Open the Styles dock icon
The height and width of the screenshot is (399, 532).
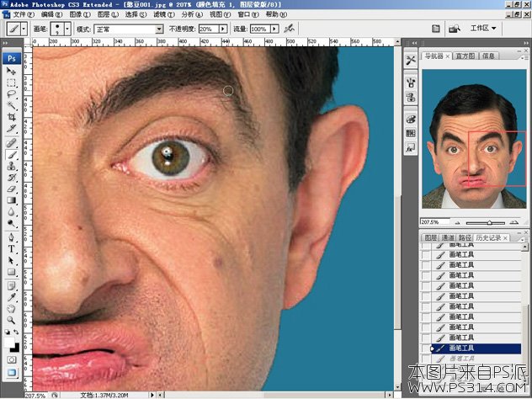coord(411,147)
